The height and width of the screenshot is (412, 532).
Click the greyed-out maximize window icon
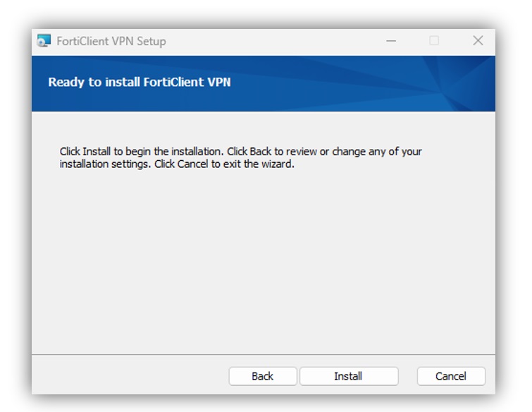click(434, 41)
